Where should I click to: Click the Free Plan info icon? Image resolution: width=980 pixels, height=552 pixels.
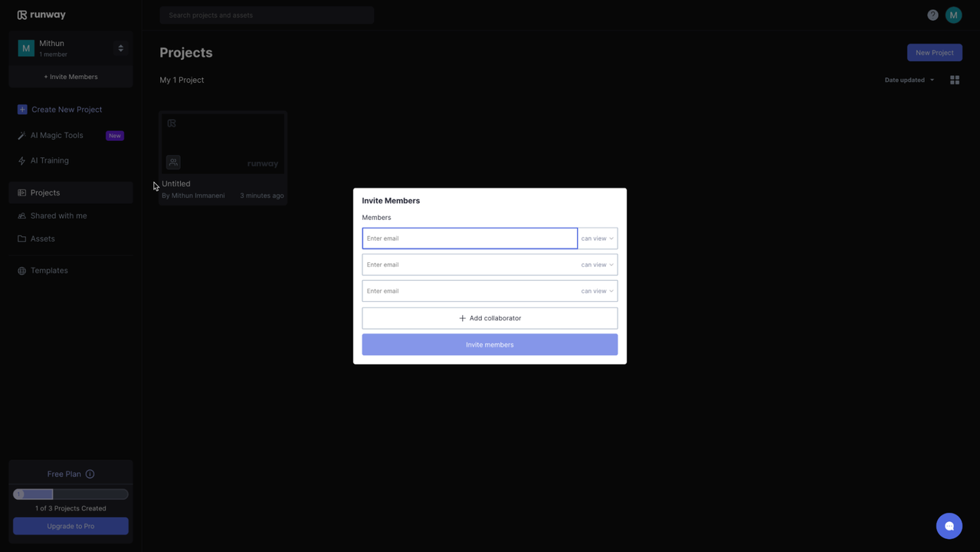click(90, 474)
